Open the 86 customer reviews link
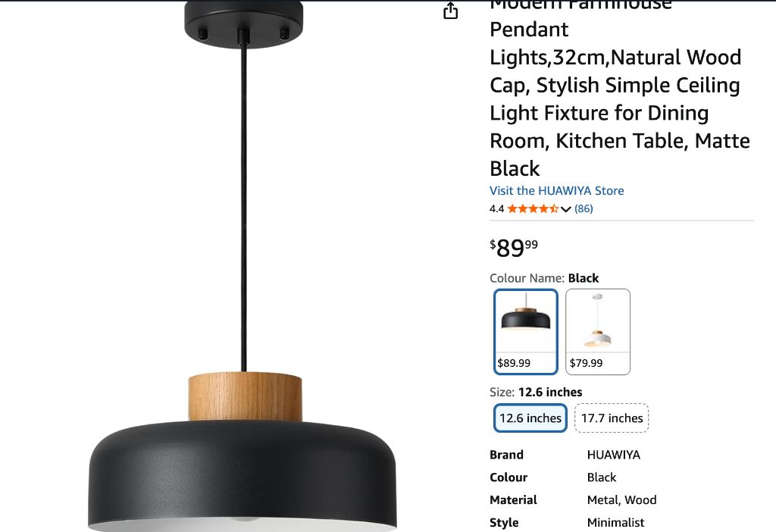The image size is (776, 532). pyautogui.click(x=584, y=209)
